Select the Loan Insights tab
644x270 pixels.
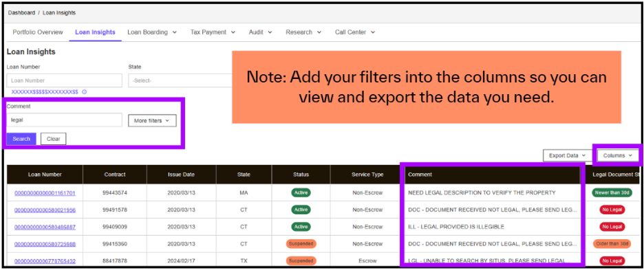(95, 32)
